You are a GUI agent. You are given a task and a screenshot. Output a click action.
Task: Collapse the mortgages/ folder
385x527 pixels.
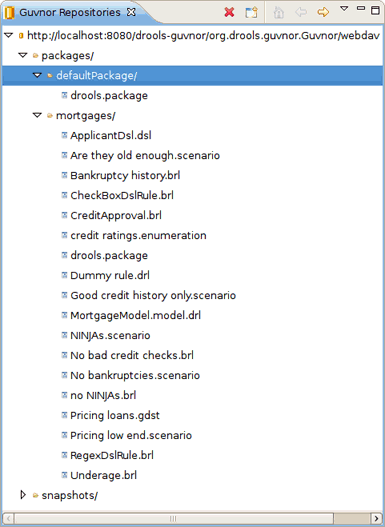(37, 115)
